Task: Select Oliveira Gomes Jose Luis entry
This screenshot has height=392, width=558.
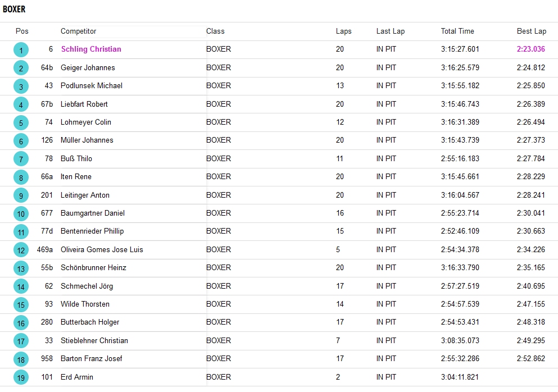Action: click(102, 250)
